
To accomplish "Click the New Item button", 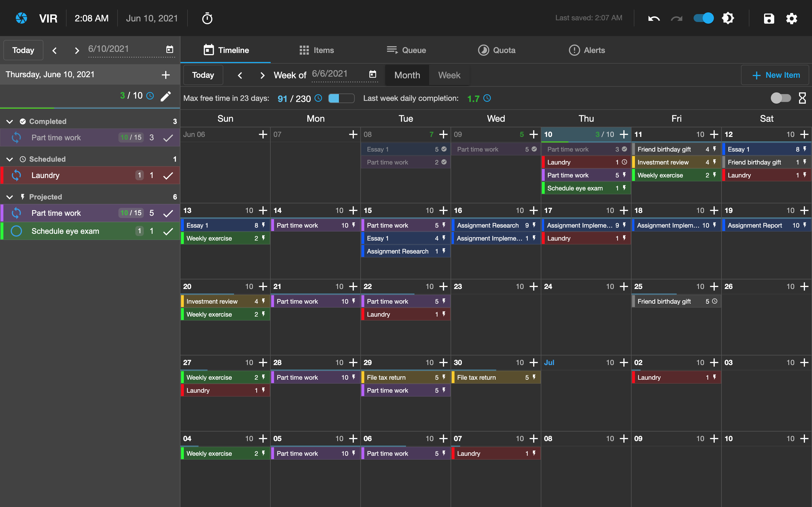I will tap(776, 75).
